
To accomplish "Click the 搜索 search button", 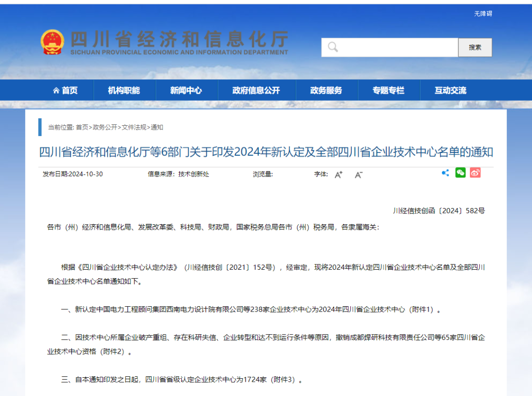I will 475,47.
